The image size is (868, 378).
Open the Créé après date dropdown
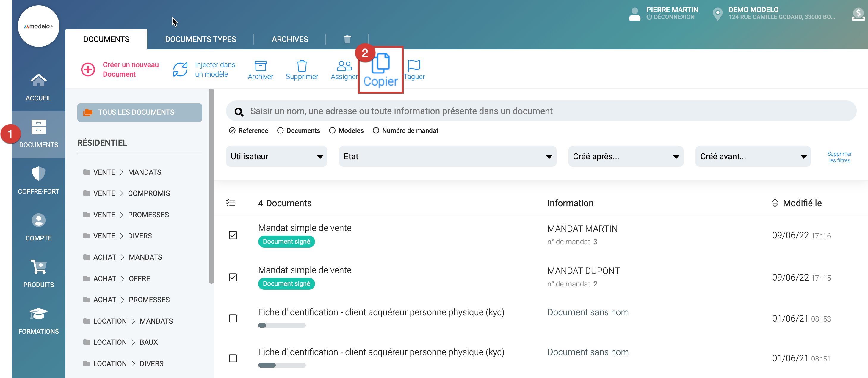[x=625, y=156]
